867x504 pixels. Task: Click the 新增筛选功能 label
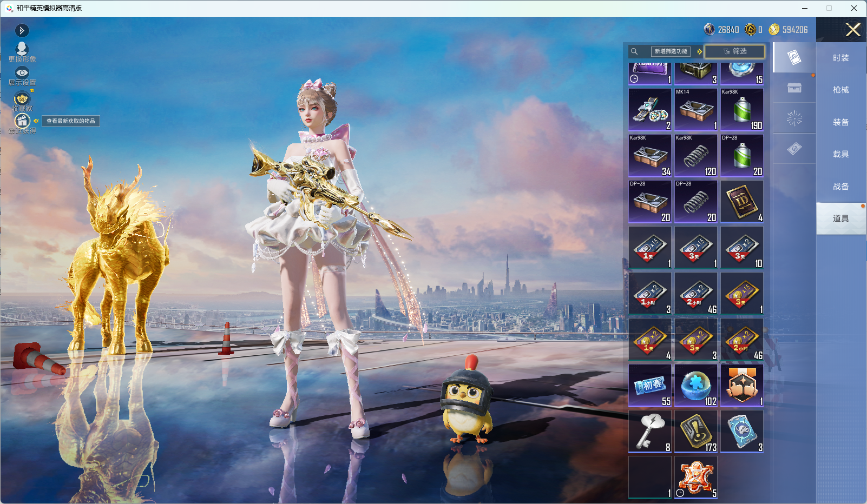click(x=671, y=51)
